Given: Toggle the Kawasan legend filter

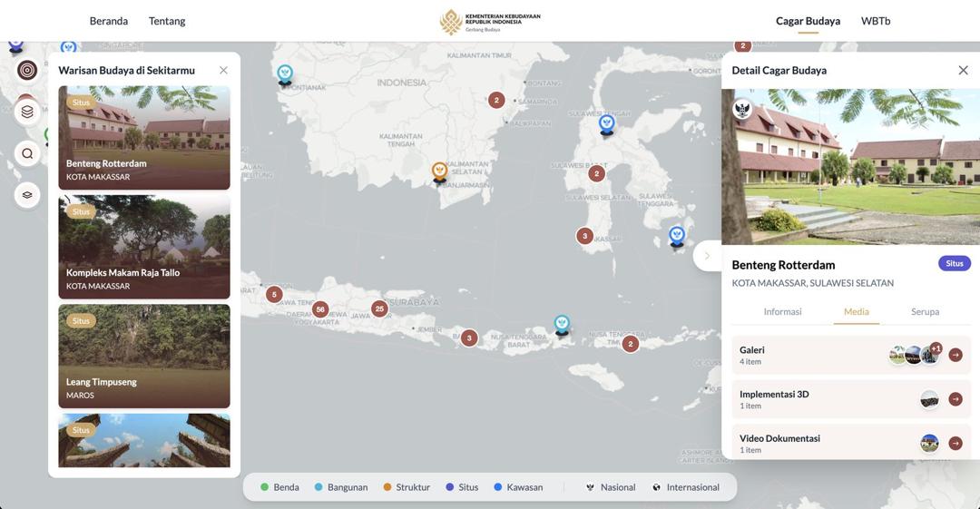Looking at the screenshot, I should (518, 487).
